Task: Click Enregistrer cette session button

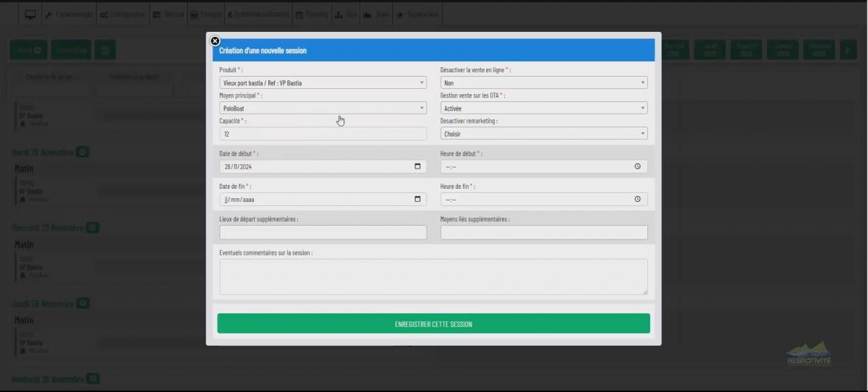Action: 433,324
